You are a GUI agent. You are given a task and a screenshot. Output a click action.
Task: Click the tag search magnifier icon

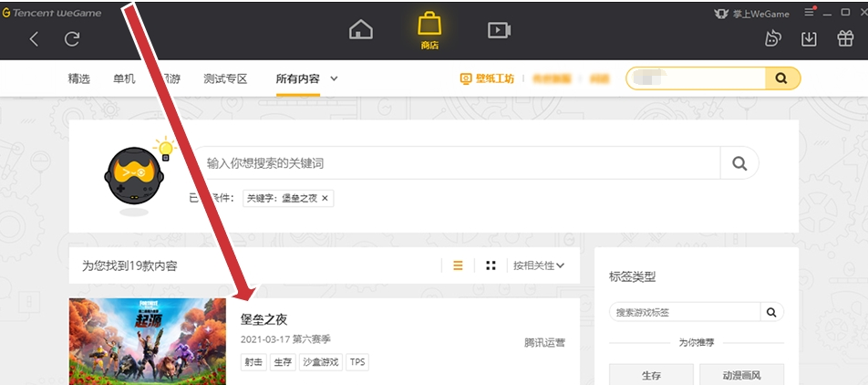(771, 312)
